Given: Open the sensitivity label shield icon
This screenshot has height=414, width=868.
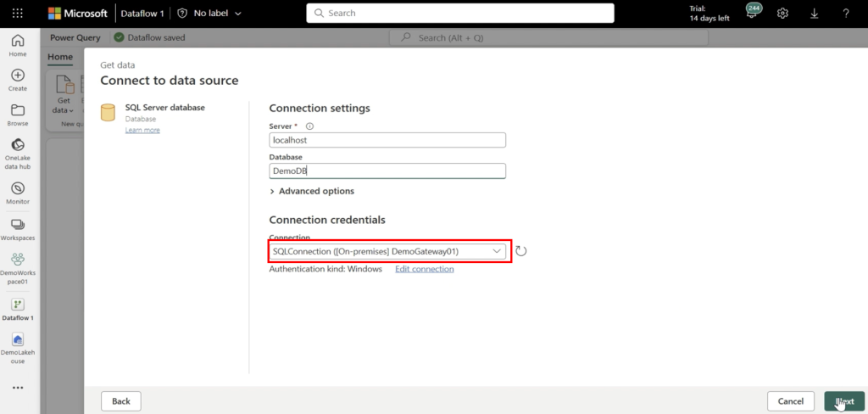Looking at the screenshot, I should pyautogui.click(x=182, y=14).
